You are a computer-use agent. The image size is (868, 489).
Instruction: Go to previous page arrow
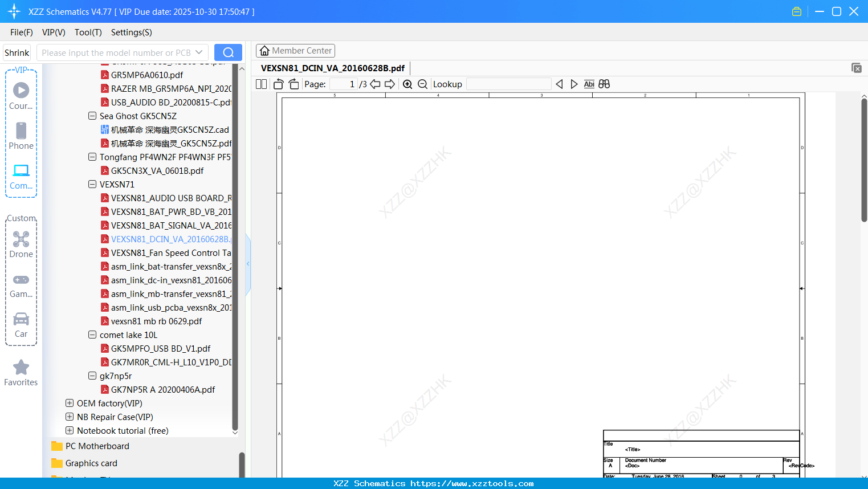pyautogui.click(x=375, y=84)
